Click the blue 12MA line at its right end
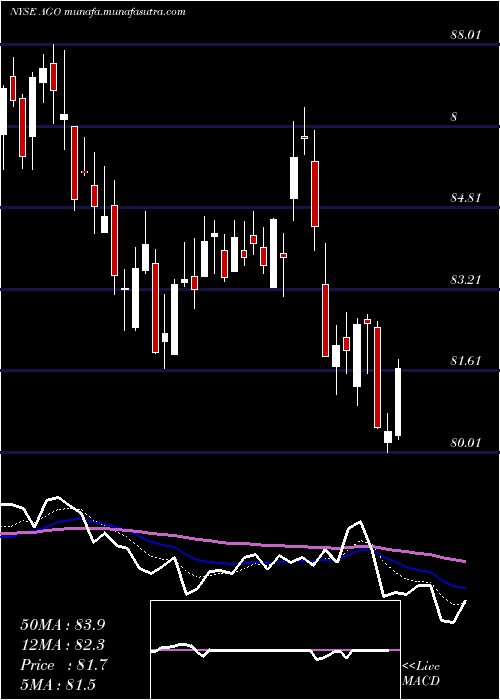The width and height of the screenshot is (500, 700). pos(463,588)
